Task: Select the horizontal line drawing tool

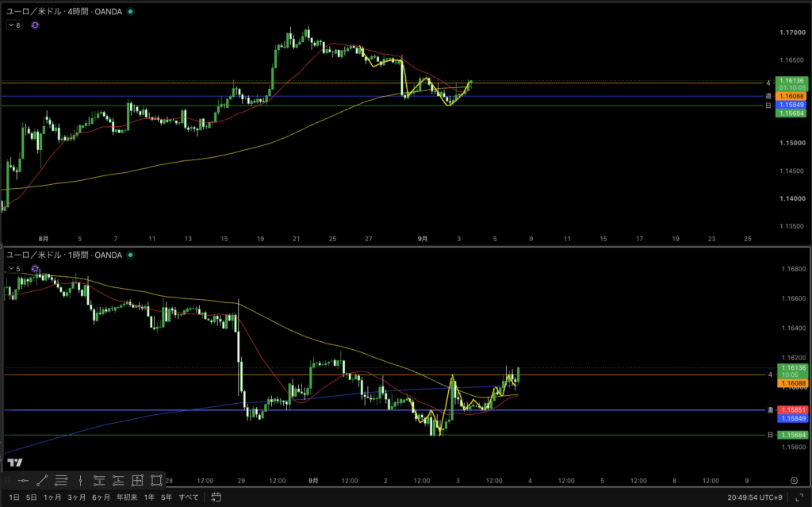Action: [23, 481]
